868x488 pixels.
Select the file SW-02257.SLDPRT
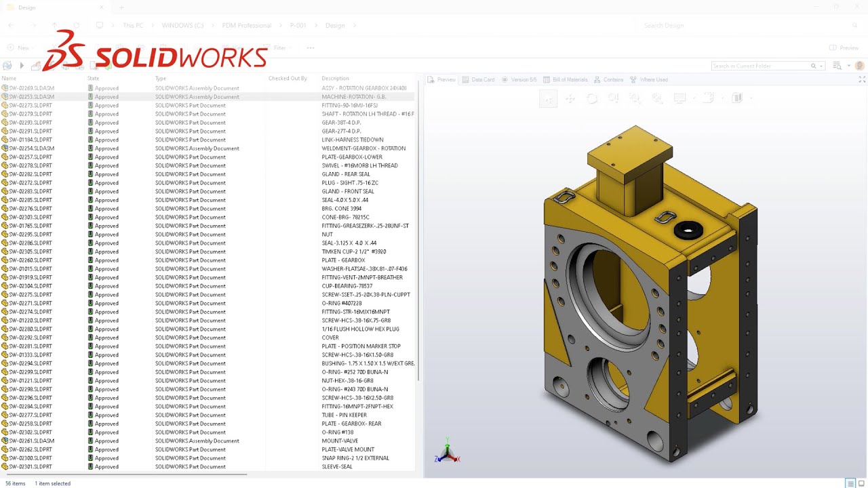tap(31, 157)
